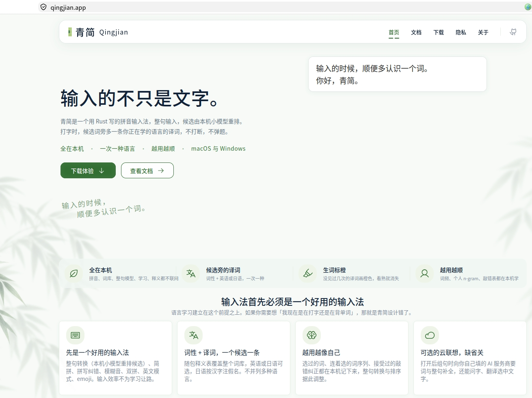Open the 隐私 nav item
This screenshot has height=398, width=532.
tap(461, 32)
